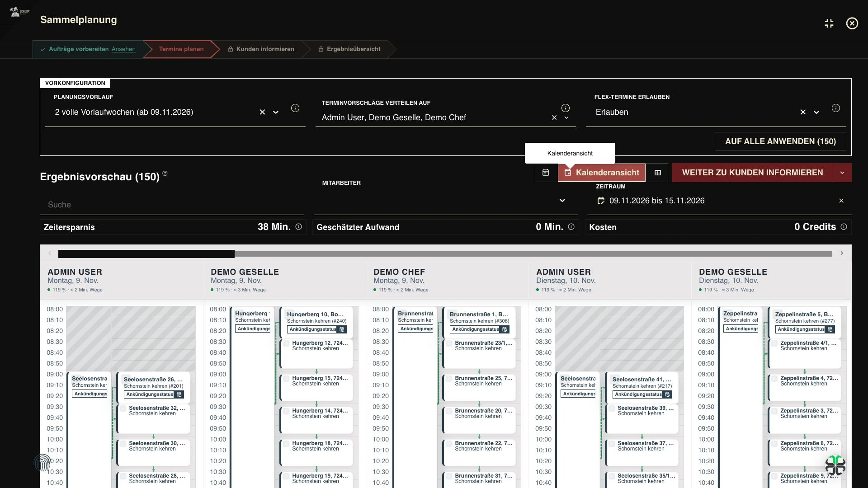The image size is (868, 488).
Task: Expand the Terminvorschläge verteilen auf dropdown
Action: pos(566,117)
